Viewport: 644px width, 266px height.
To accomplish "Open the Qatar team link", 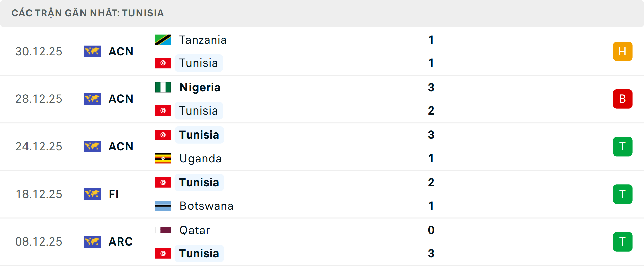I will [195, 230].
